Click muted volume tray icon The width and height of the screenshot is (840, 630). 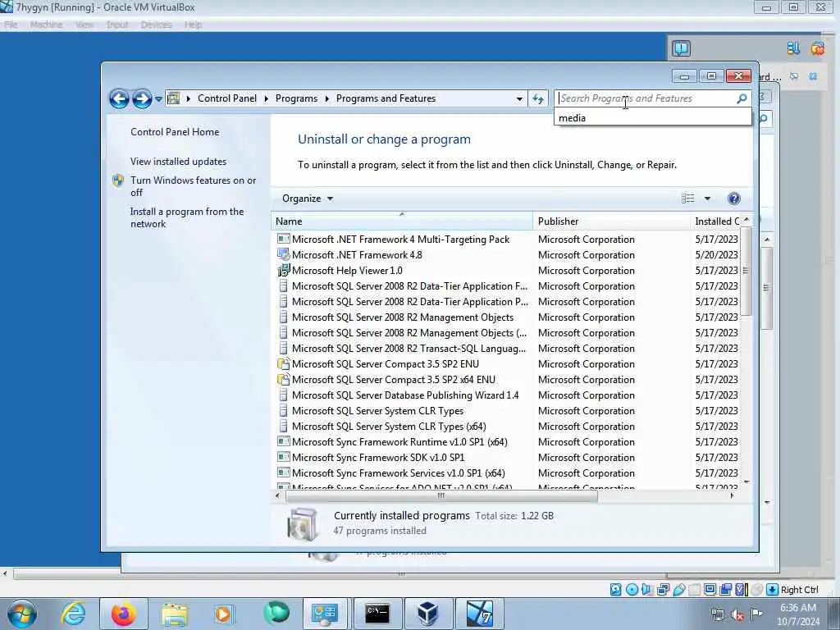[x=737, y=615]
